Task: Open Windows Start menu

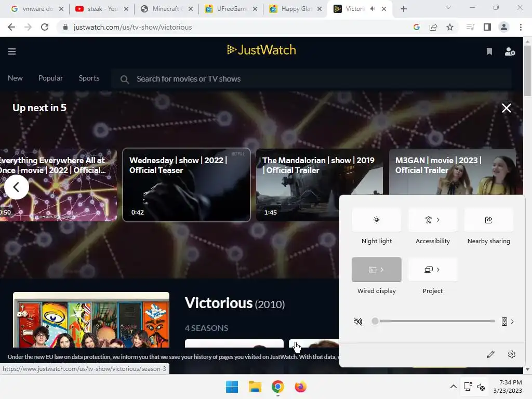Action: coord(232,387)
